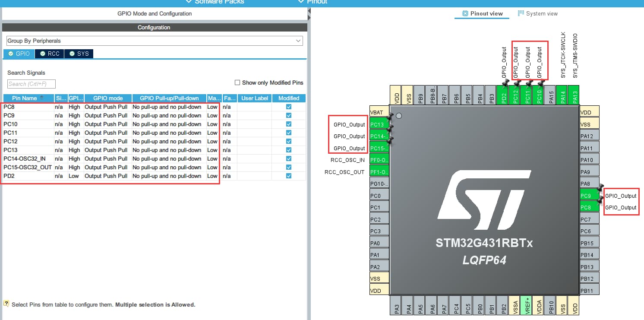Click the collapse panel arrow on divider
This screenshot has width=644, height=320.
pyautogui.click(x=309, y=17)
